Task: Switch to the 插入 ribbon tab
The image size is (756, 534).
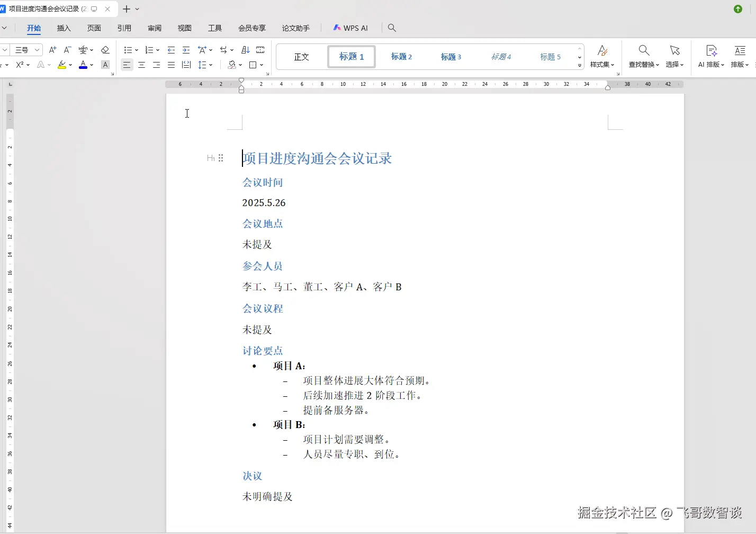Action: (64, 28)
